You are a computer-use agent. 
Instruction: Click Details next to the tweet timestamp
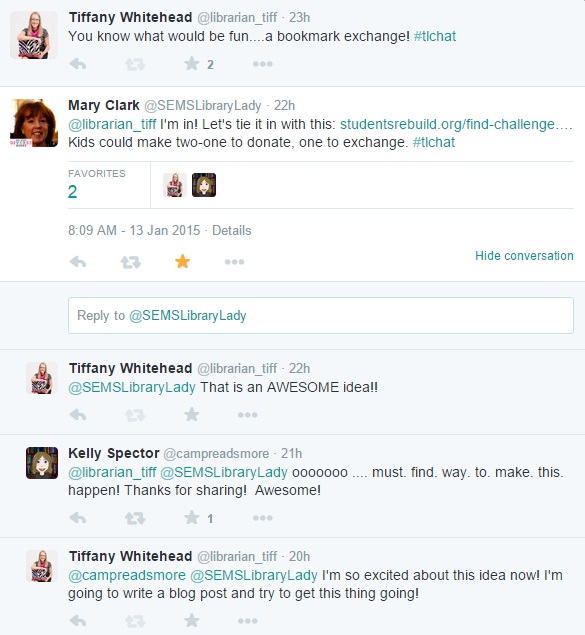click(232, 230)
